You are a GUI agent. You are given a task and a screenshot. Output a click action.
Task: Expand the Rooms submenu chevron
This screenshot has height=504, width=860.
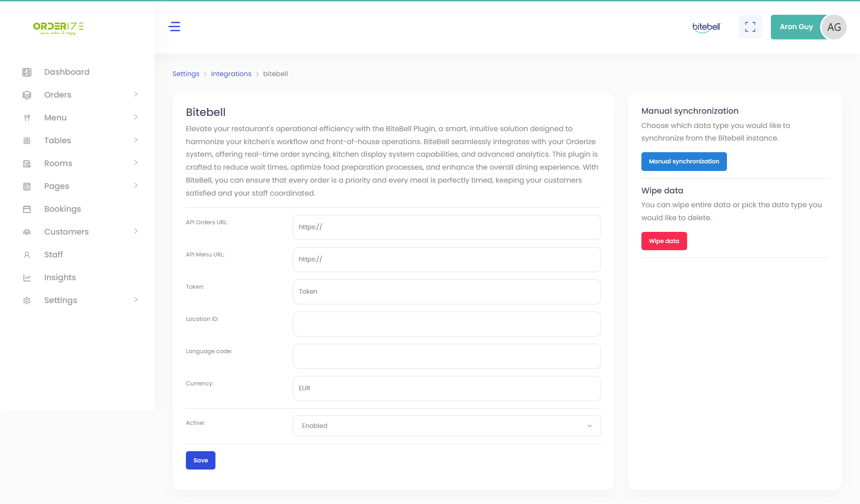[136, 162]
